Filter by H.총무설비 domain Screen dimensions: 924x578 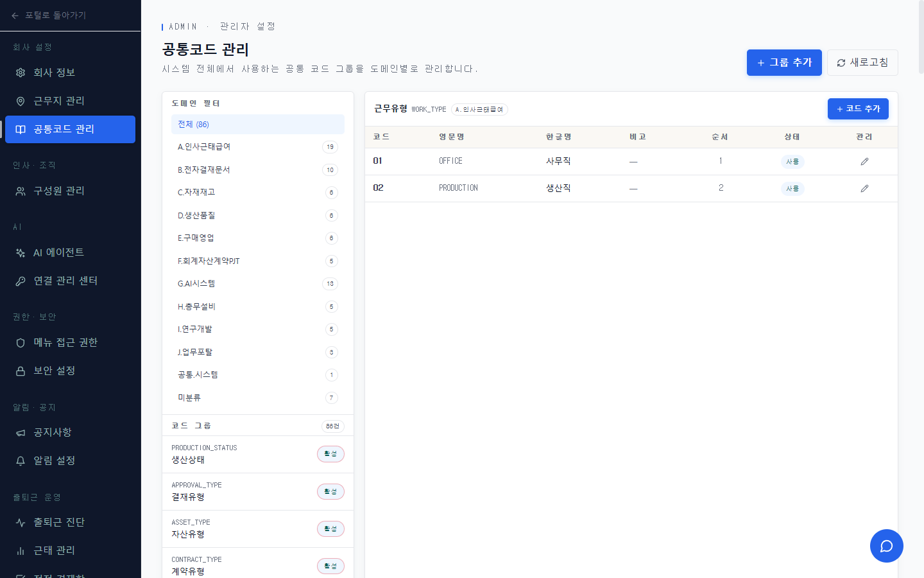(x=258, y=307)
